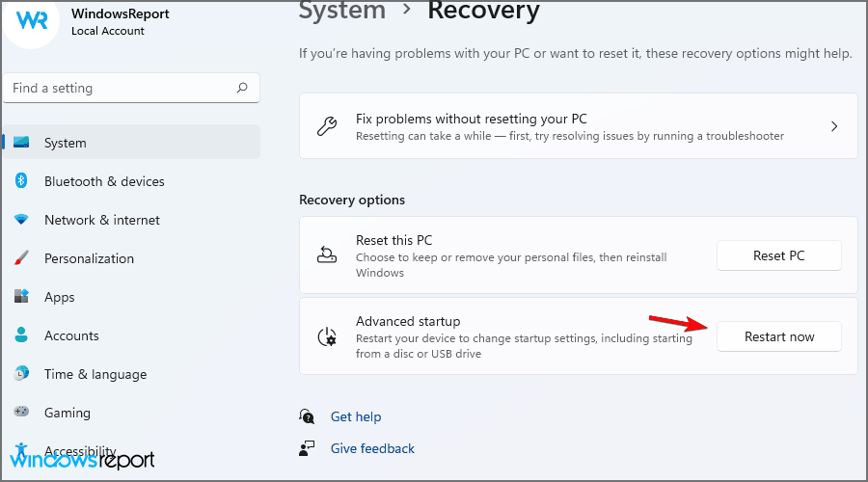Click the Give feedback person icon

(307, 448)
